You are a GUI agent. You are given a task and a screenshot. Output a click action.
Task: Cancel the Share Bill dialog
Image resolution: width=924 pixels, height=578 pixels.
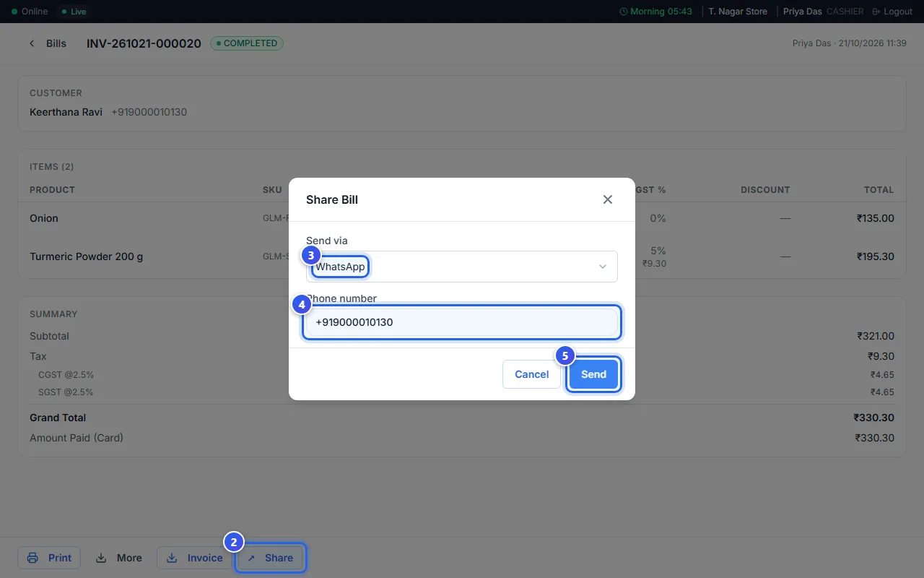pyautogui.click(x=531, y=374)
